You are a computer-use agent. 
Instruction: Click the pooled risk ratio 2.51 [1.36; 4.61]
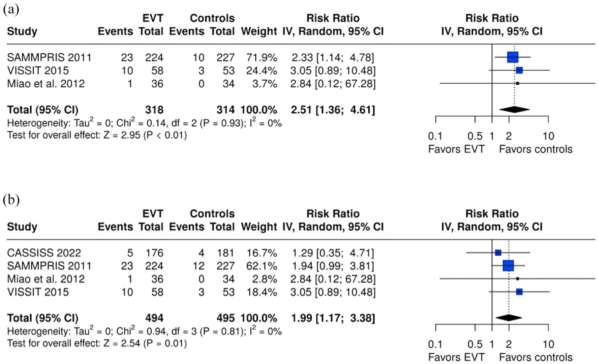[333, 110]
